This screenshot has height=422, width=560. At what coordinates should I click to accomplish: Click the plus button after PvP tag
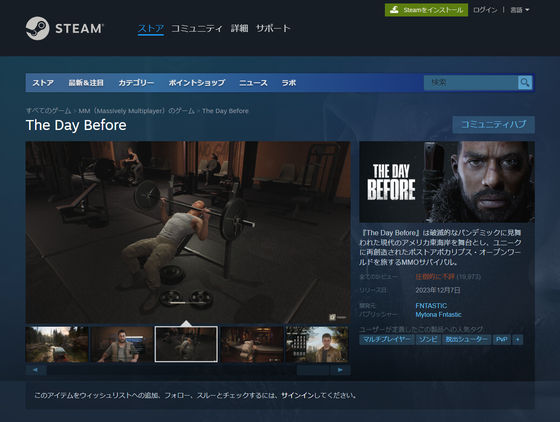pos(518,340)
